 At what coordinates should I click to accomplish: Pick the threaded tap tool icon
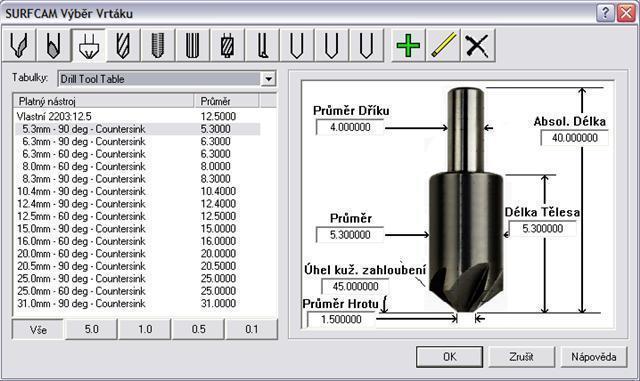click(158, 45)
